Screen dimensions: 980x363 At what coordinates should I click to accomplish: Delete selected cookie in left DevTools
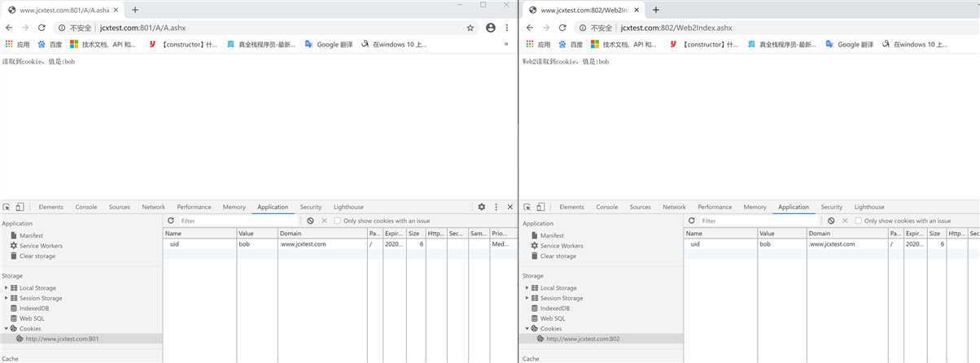tap(325, 221)
